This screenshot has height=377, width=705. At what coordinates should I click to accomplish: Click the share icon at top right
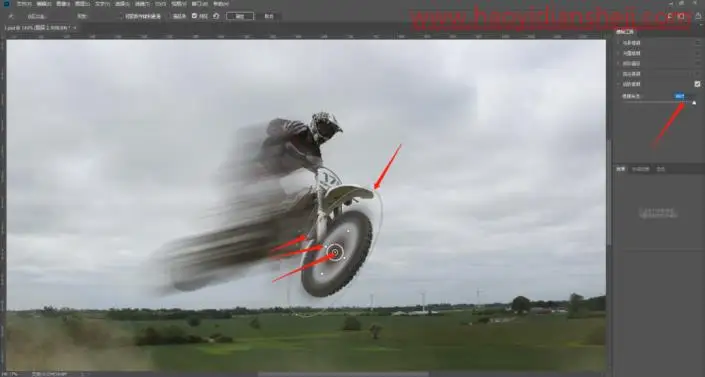(x=698, y=16)
